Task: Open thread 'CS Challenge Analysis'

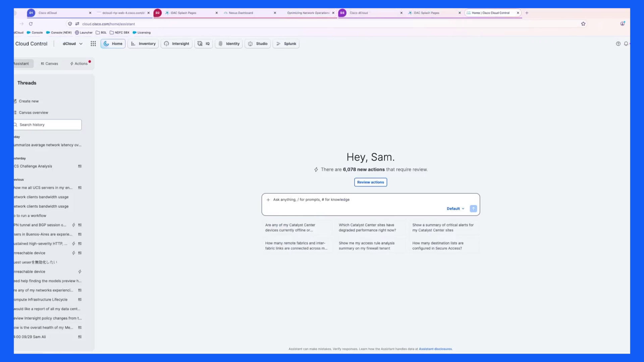Action: coord(33,166)
